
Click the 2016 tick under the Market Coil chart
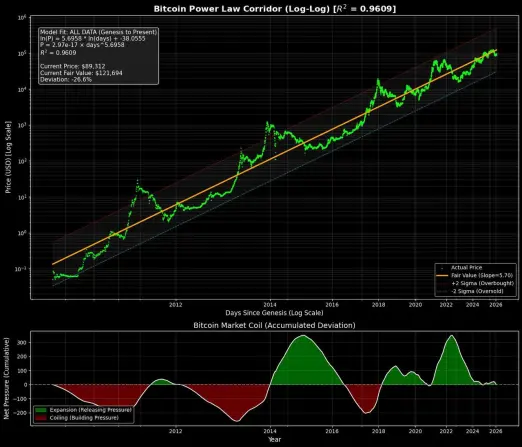click(332, 431)
